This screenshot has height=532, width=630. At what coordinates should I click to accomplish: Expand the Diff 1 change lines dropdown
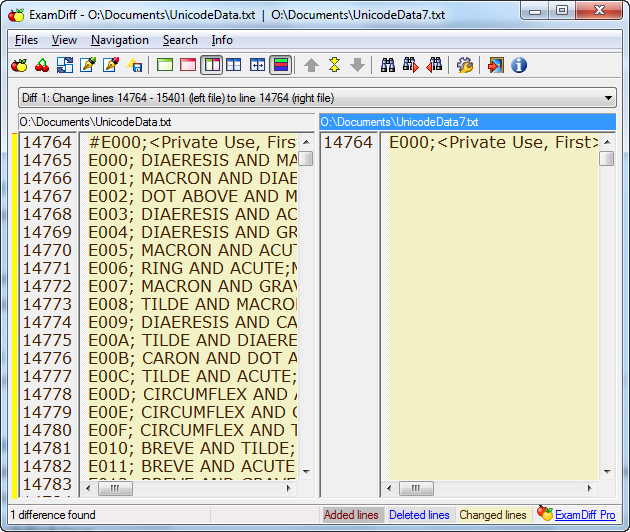point(609,98)
